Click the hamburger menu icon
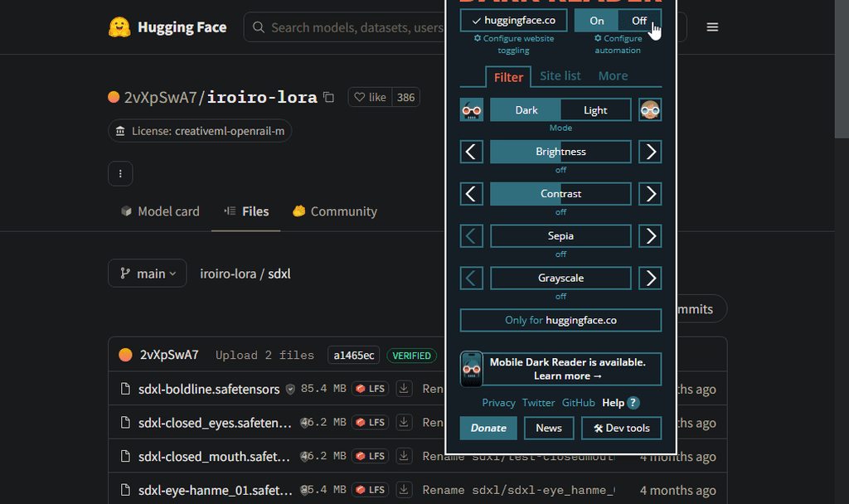 coord(712,27)
